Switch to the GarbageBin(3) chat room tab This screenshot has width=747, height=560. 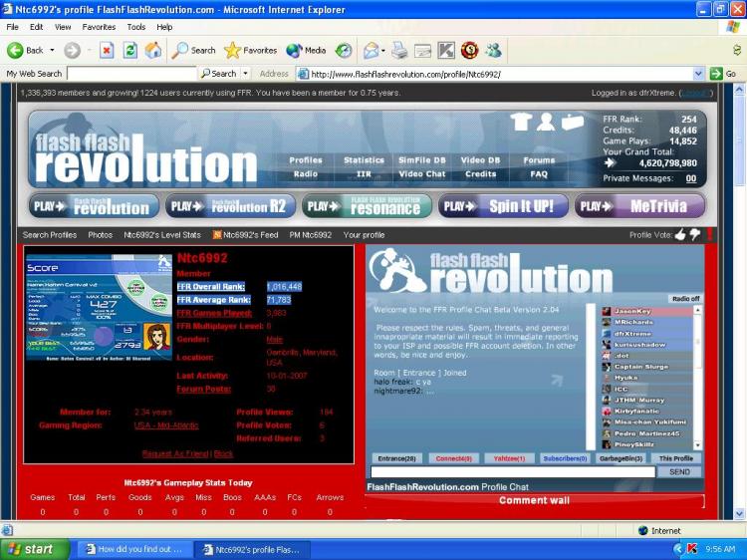[x=621, y=458]
